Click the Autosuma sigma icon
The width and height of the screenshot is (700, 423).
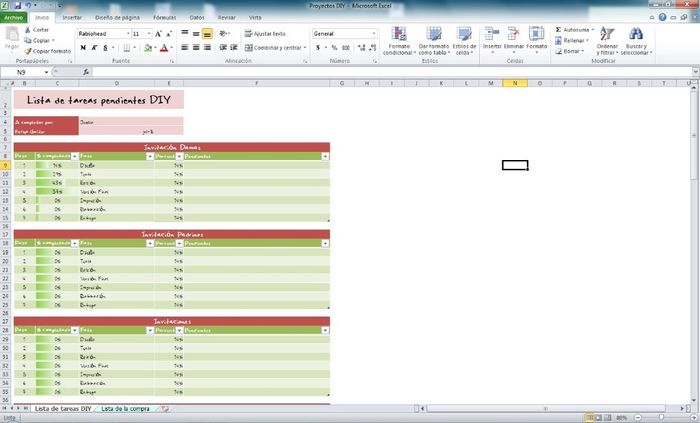(x=558, y=30)
